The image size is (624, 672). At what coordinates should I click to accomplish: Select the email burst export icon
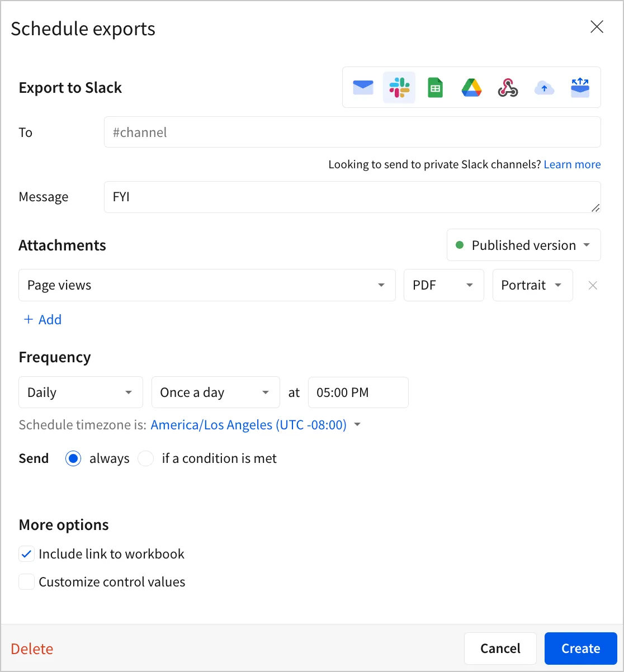tap(580, 88)
